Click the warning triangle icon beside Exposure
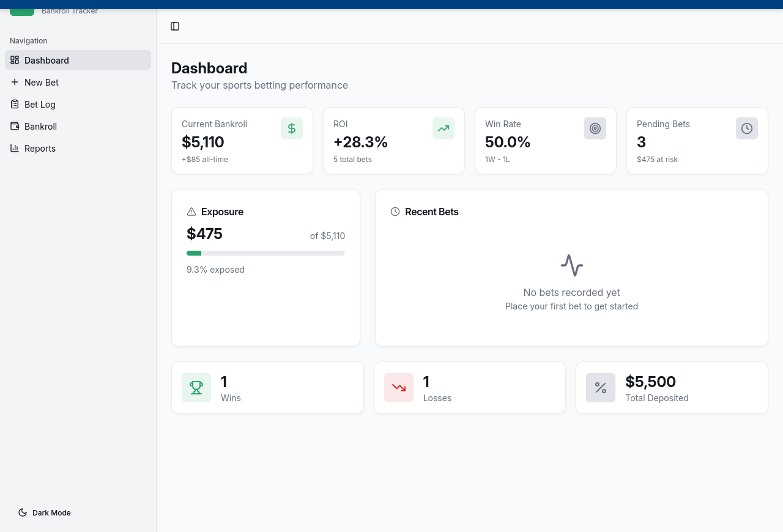Image resolution: width=783 pixels, height=532 pixels. tap(191, 212)
